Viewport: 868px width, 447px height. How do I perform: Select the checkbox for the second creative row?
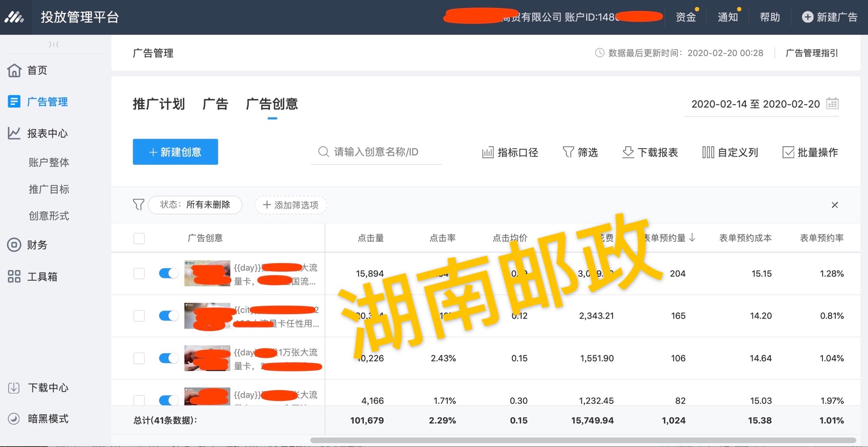click(139, 316)
